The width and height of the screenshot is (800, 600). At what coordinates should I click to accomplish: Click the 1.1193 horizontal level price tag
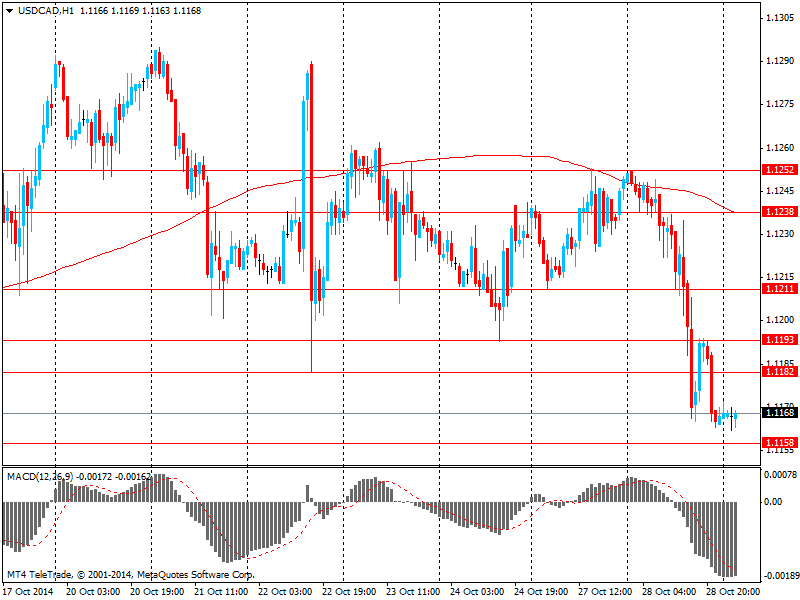pyautogui.click(x=778, y=340)
